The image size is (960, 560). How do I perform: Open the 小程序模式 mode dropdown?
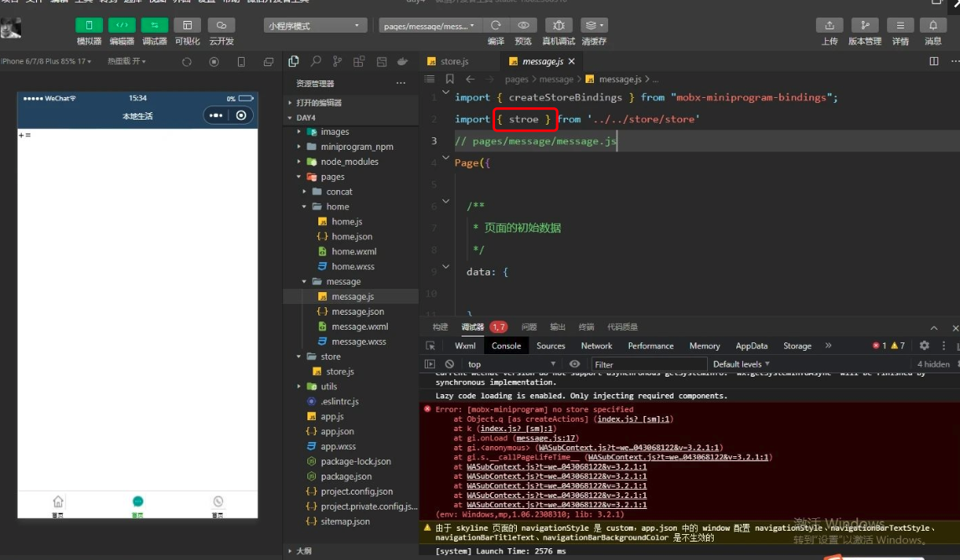[315, 26]
